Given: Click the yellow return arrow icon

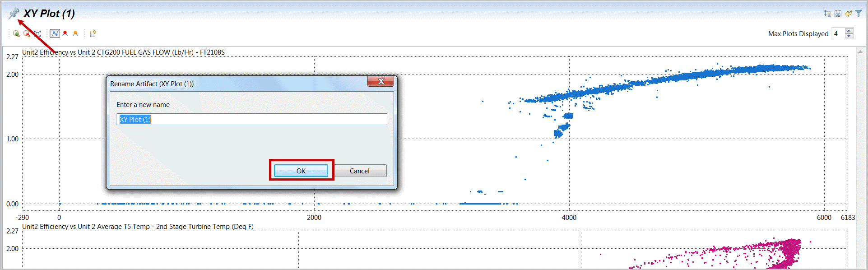Looking at the screenshot, I should [x=848, y=14].
